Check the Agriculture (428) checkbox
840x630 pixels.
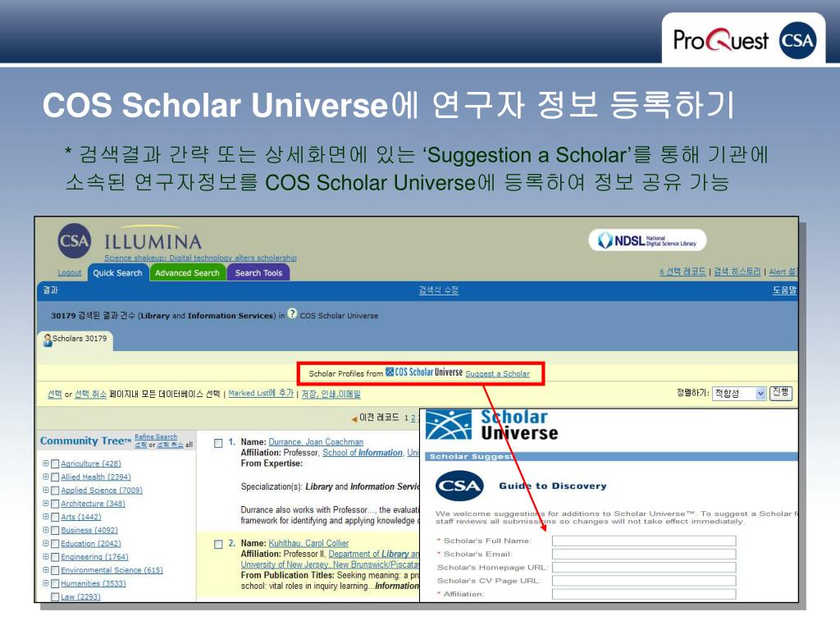55,464
